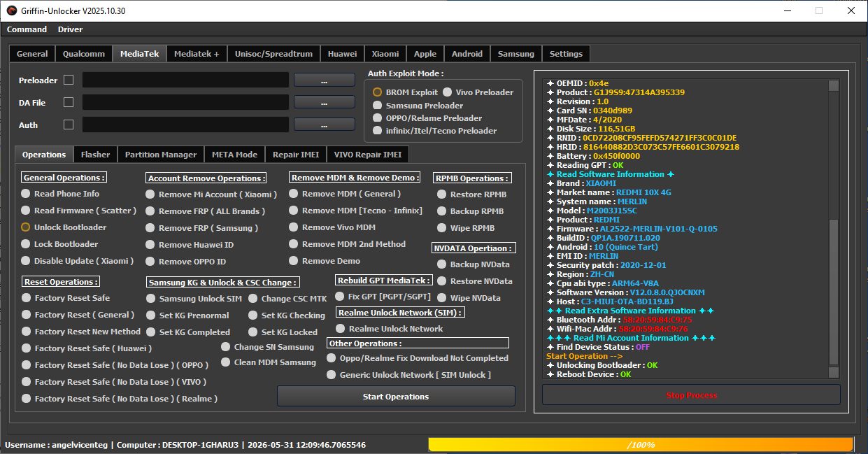Select the Samsung Unlock SIM option
The width and height of the screenshot is (868, 454).
click(194, 299)
